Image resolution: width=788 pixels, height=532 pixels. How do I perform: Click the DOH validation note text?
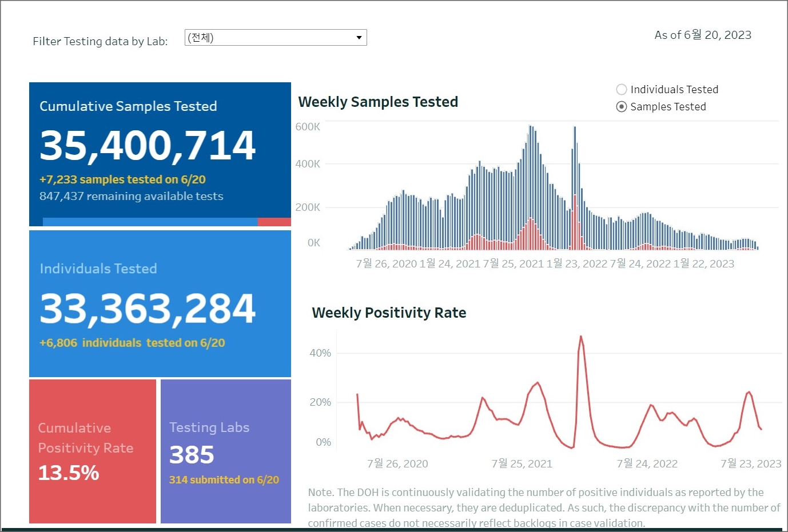(544, 507)
